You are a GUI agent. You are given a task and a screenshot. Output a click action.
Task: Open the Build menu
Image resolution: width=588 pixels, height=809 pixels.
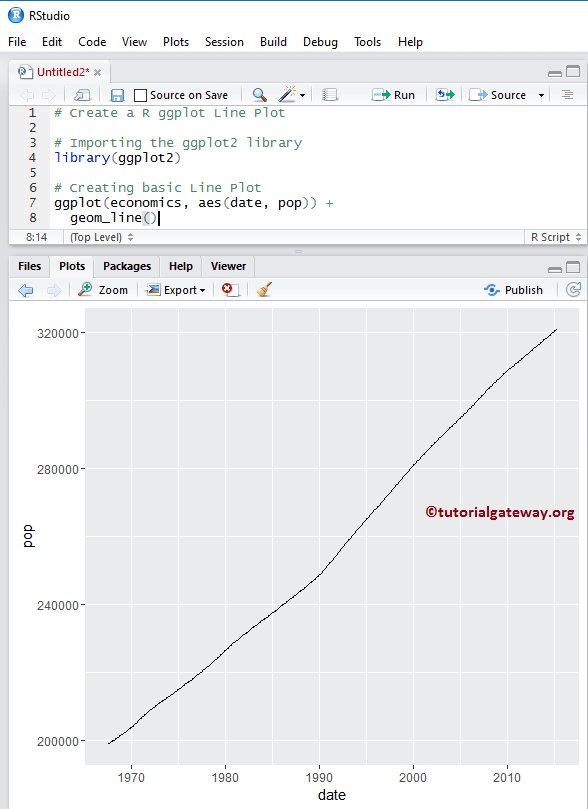tap(273, 42)
